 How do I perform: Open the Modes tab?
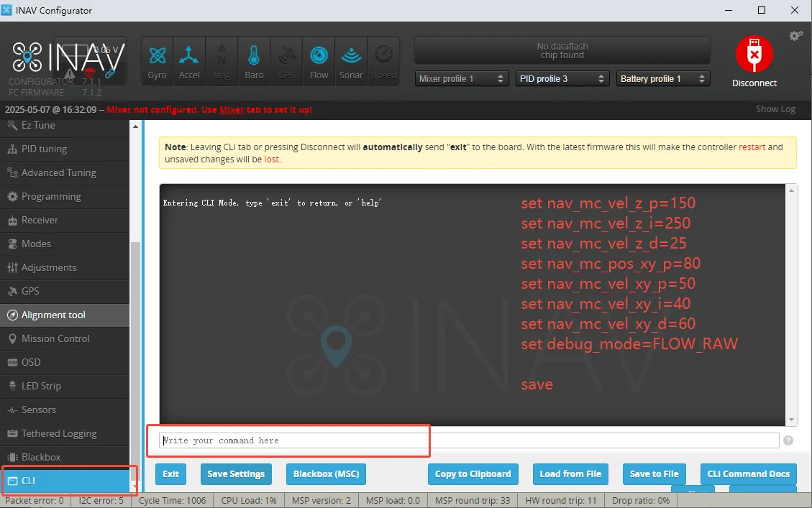[65, 244]
